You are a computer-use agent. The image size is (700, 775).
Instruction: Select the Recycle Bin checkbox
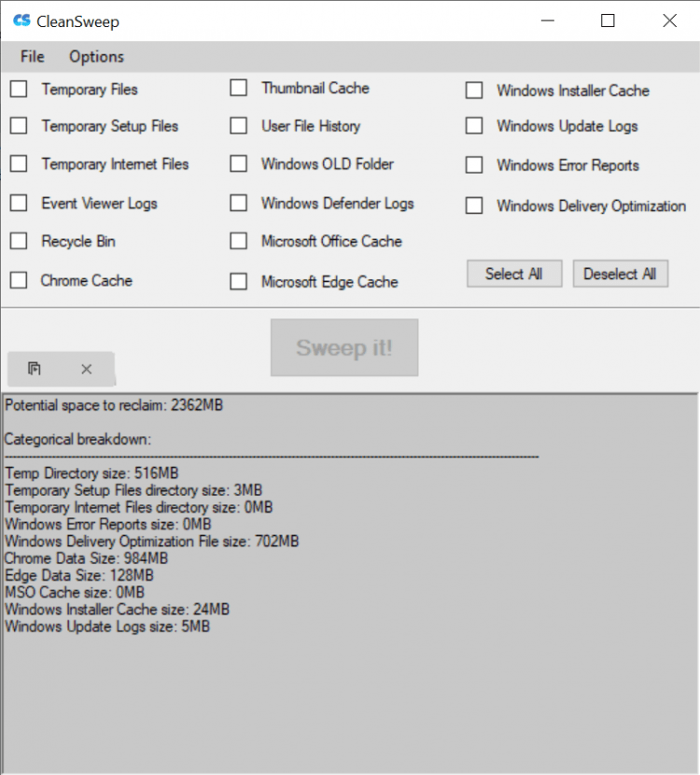tap(19, 241)
